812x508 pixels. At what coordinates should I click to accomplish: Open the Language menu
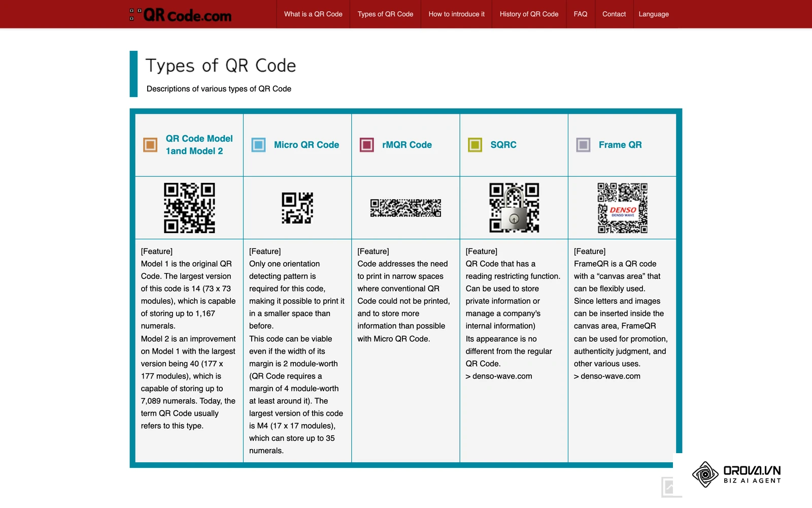point(654,14)
